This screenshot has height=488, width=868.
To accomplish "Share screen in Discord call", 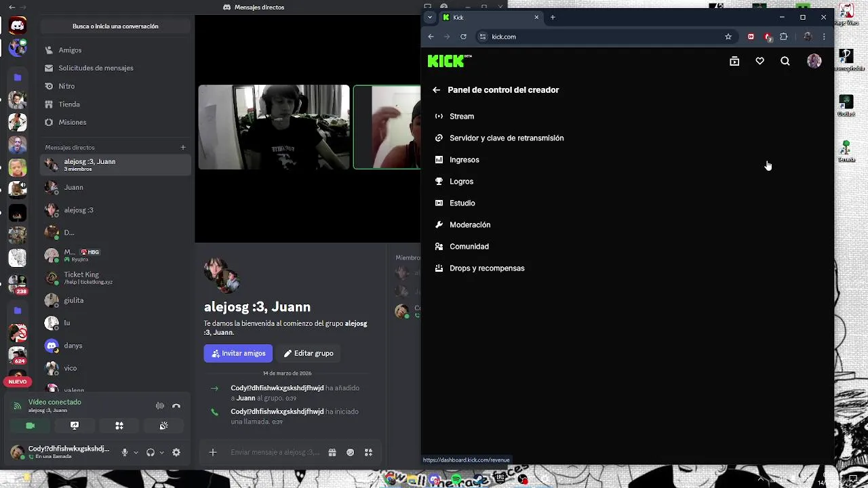I will 75,426.
